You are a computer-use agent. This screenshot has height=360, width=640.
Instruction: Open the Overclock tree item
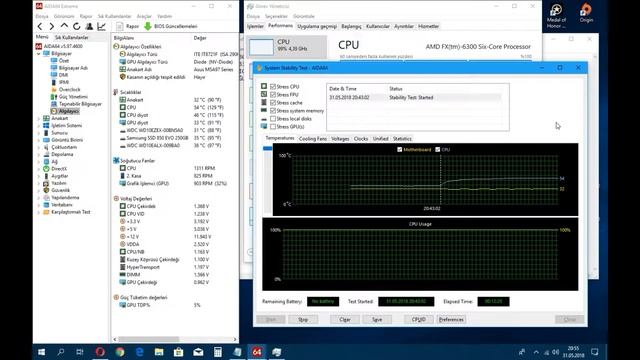(69, 89)
